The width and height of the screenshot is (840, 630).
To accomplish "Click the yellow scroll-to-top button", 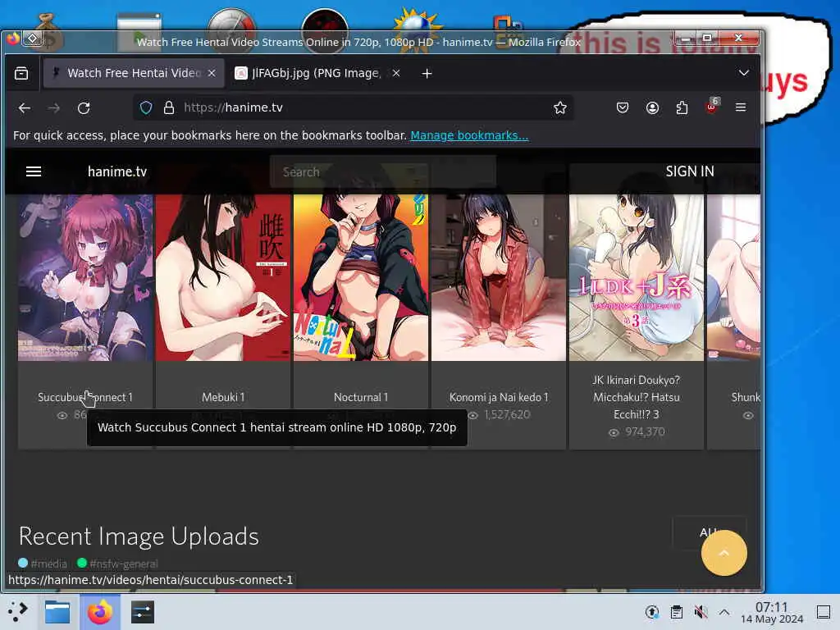I will pos(724,553).
